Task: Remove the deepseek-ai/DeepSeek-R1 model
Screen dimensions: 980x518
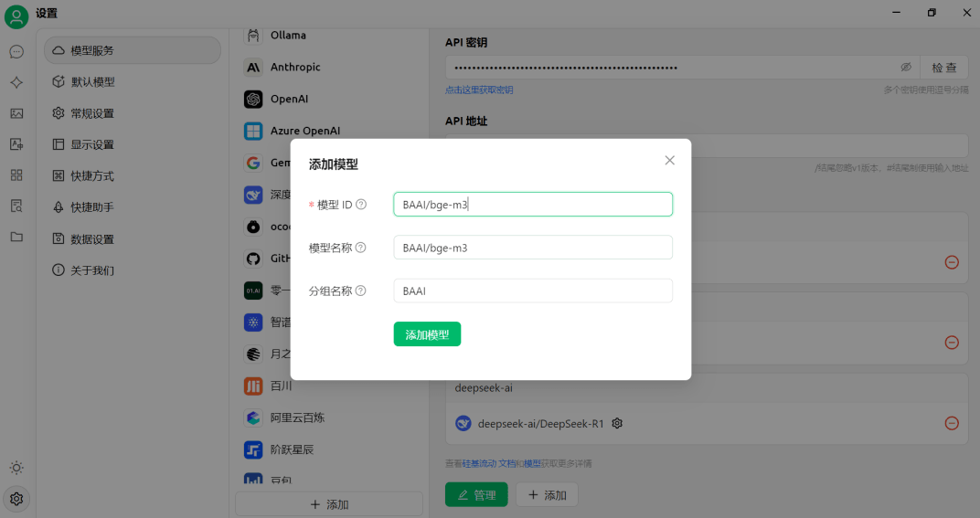Action: pos(952,423)
